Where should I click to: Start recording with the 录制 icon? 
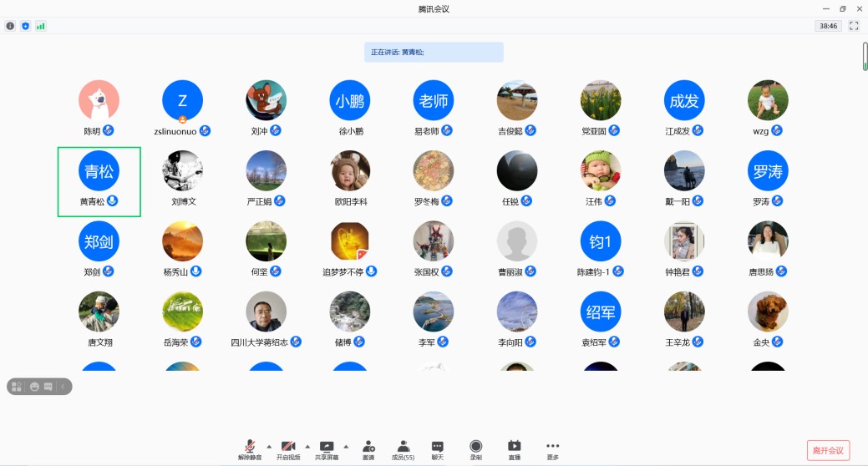tap(475, 449)
